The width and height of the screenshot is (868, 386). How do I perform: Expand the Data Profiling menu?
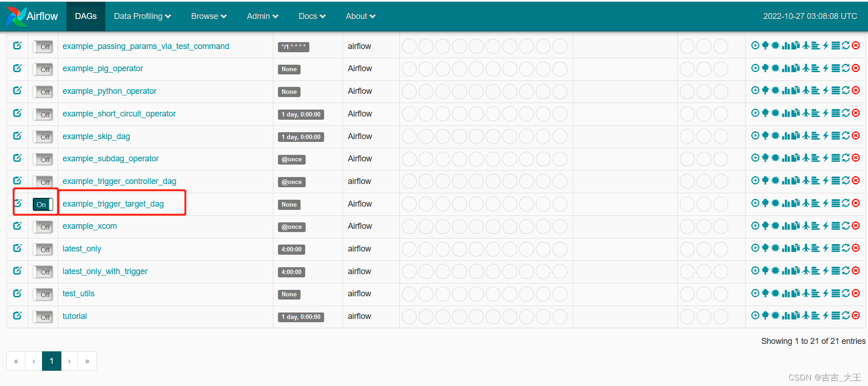tap(142, 16)
